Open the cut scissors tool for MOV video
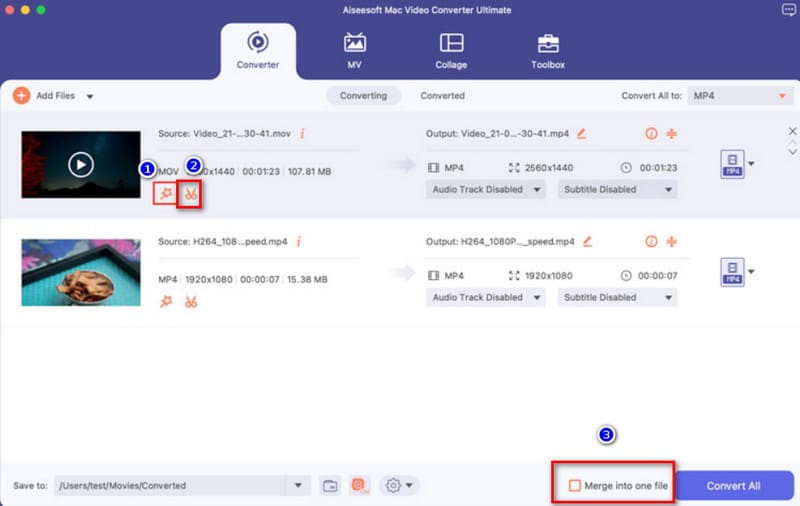 [190, 194]
